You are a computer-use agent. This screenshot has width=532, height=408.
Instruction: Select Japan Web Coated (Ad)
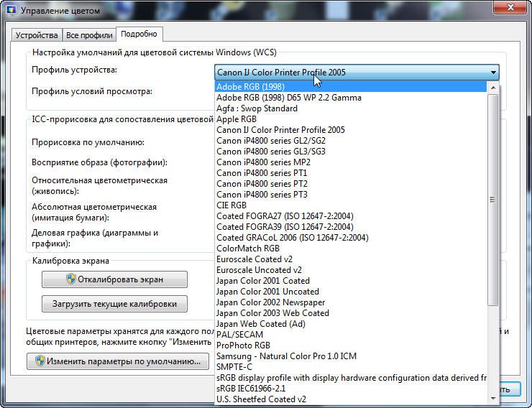tap(351, 324)
